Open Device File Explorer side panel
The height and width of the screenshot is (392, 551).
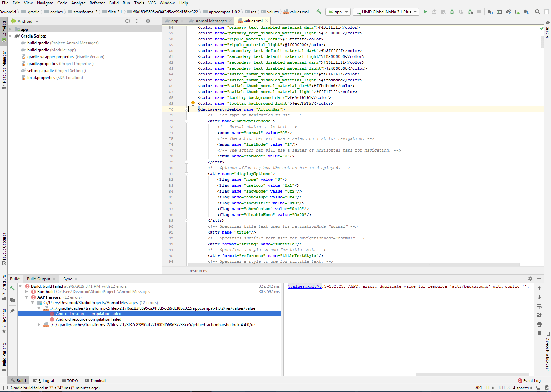click(548, 351)
